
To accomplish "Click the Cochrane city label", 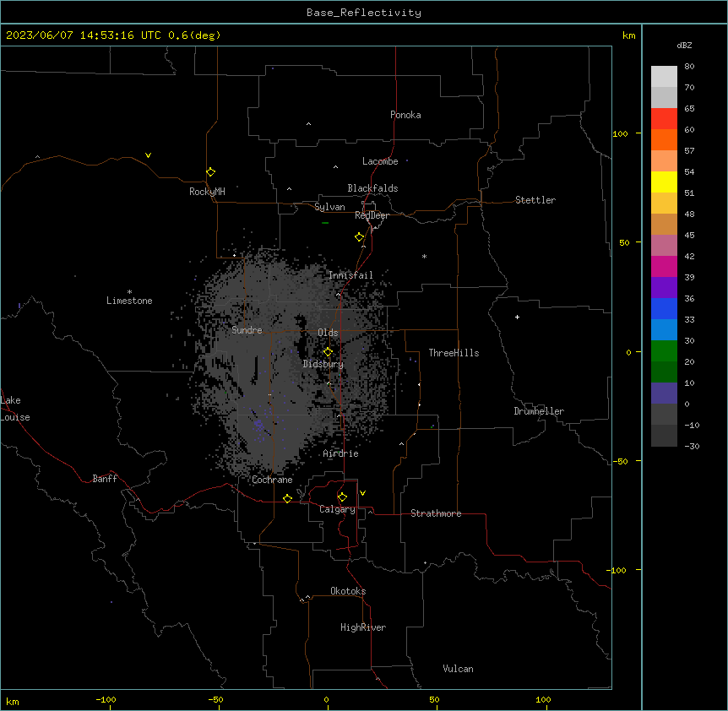I will pos(272,480).
